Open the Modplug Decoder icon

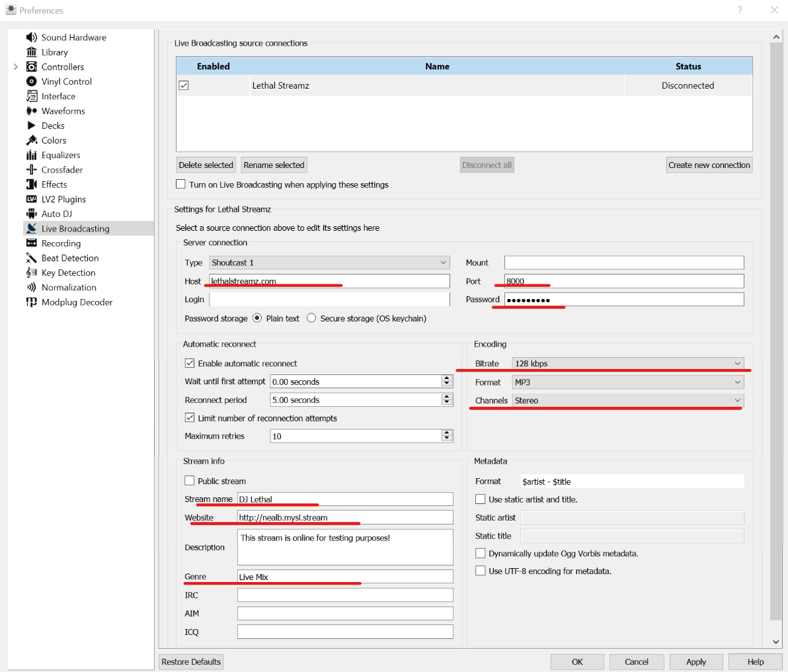[32, 302]
